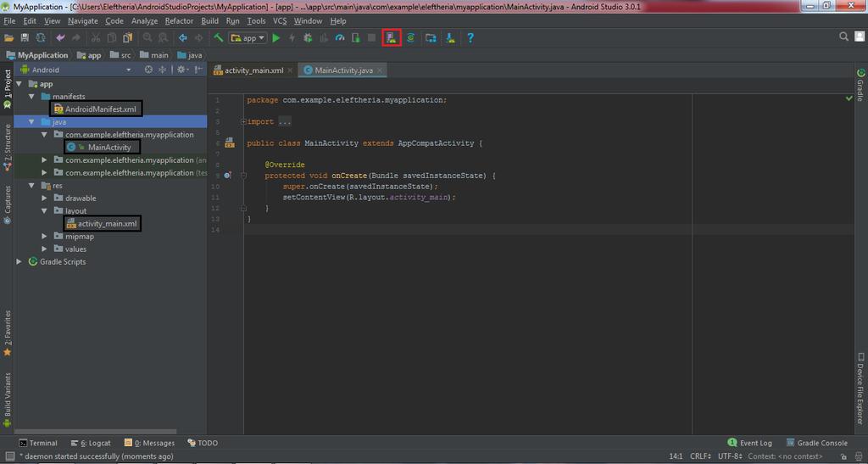The height and width of the screenshot is (464, 868).
Task: Click the scroll from source target icon
Action: click(148, 70)
